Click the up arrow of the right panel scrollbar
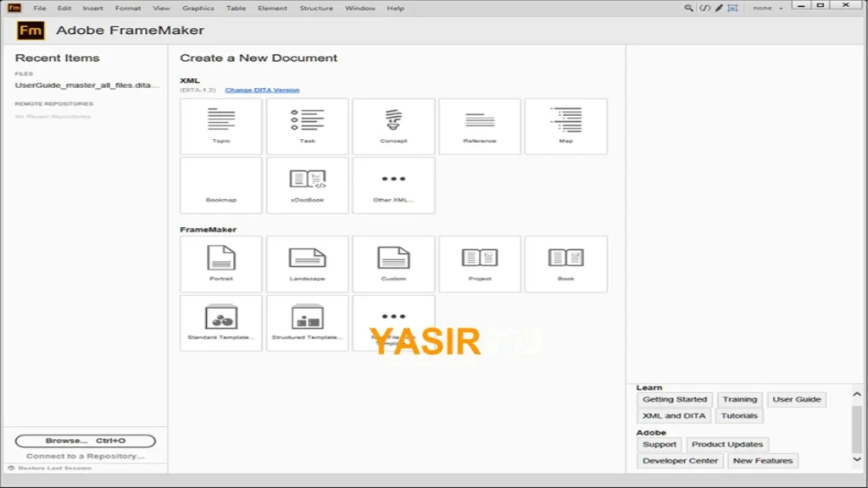The width and height of the screenshot is (868, 488). [857, 394]
